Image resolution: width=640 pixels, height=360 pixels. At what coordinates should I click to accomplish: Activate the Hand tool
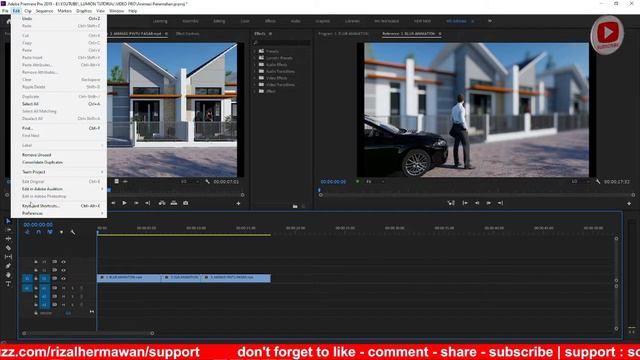[8, 275]
